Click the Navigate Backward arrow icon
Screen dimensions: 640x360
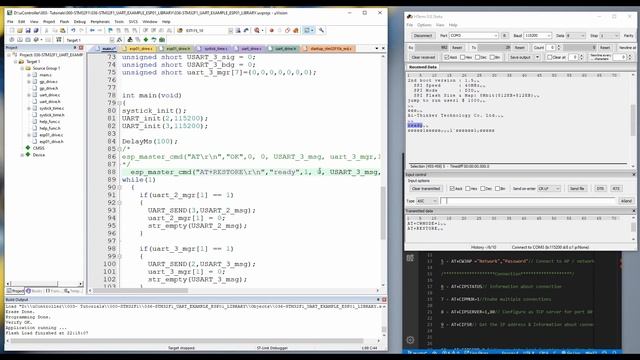click(x=92, y=30)
